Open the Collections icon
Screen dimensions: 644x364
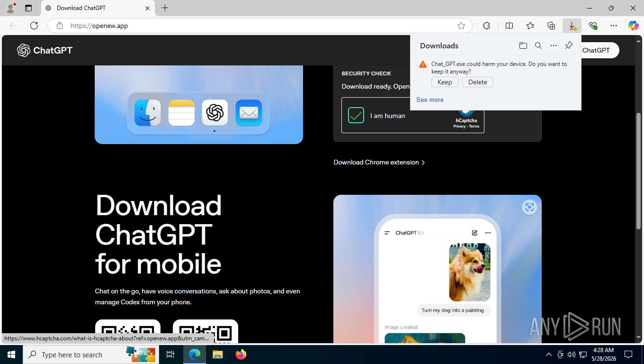coord(551,26)
